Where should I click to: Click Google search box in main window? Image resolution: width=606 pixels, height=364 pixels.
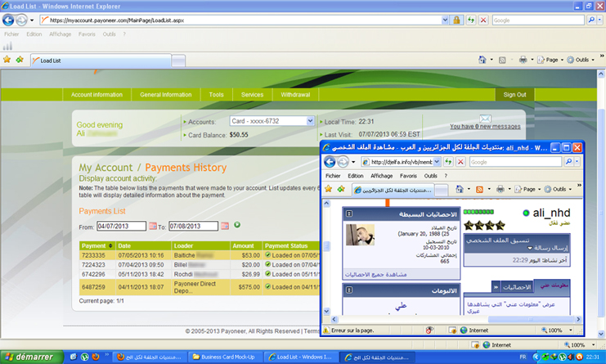point(538,20)
